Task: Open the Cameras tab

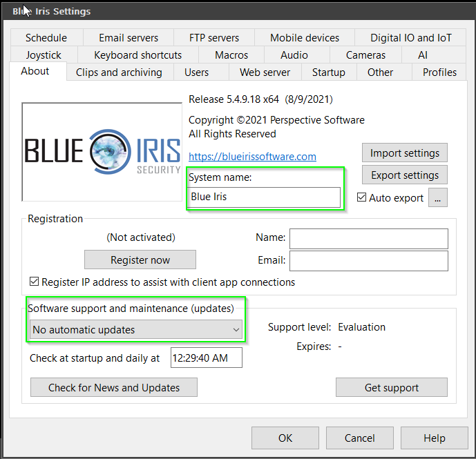Action: pyautogui.click(x=365, y=55)
